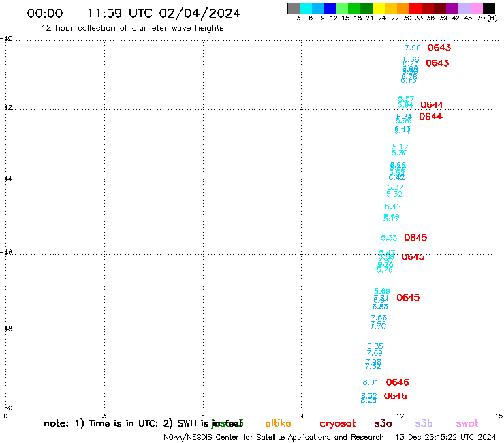504x443 pixels.
Task: Click the 6.83 wave height value
Action: point(380,307)
